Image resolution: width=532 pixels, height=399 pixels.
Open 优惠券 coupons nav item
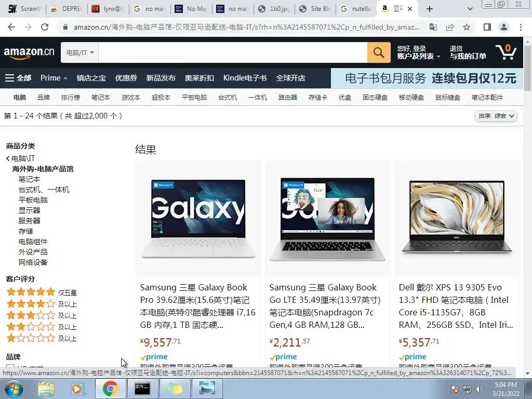[126, 78]
